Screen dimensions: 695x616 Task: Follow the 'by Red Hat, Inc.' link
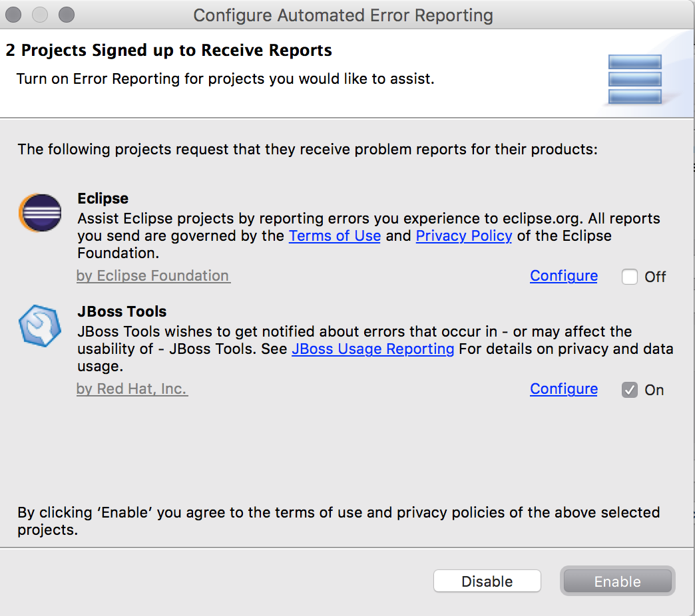click(132, 389)
